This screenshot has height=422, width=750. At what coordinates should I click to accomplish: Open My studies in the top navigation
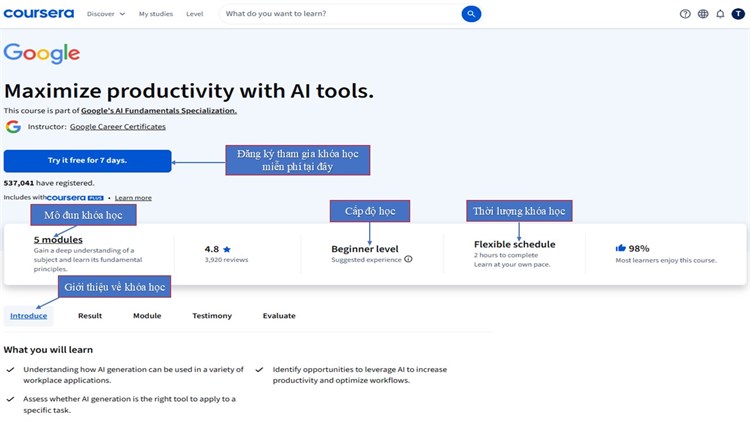point(156,14)
